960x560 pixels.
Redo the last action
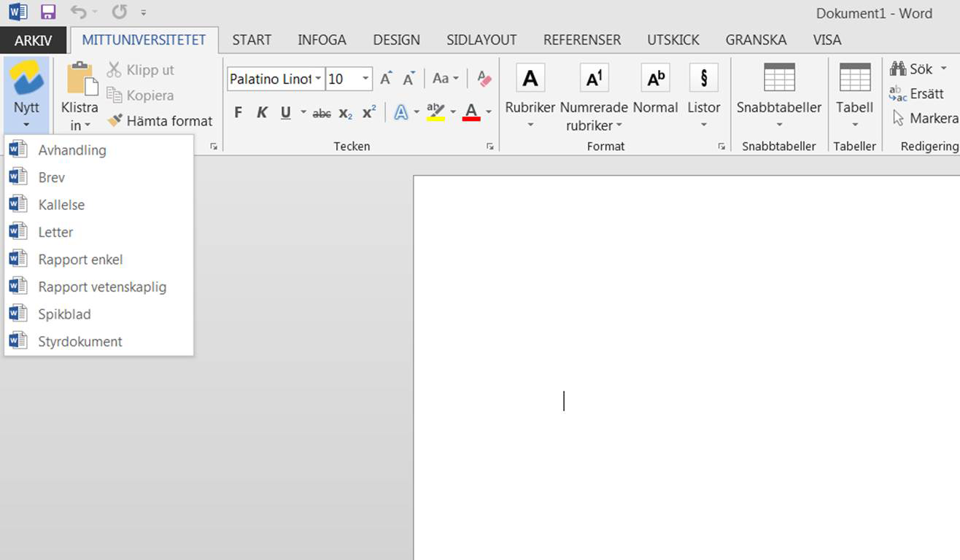pyautogui.click(x=120, y=12)
